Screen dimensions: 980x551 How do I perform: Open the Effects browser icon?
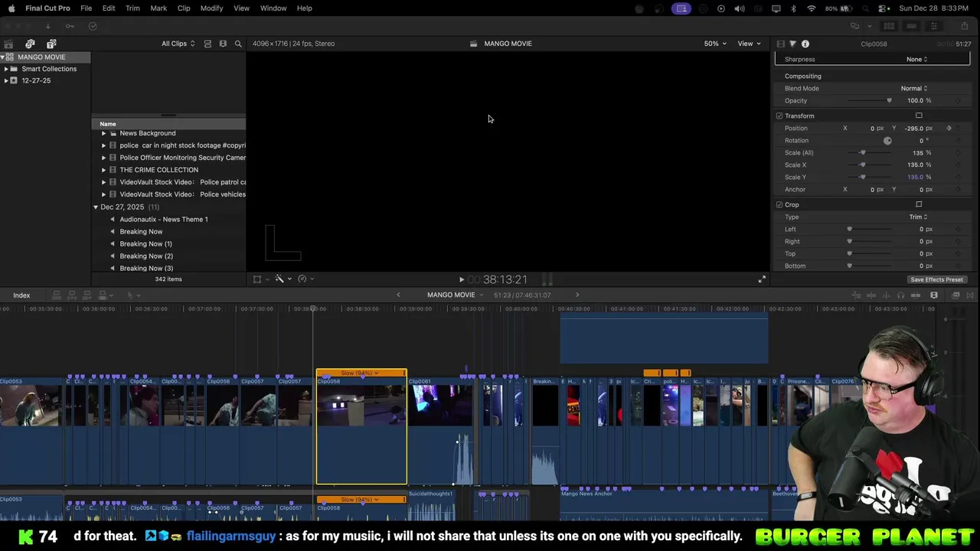click(x=955, y=295)
